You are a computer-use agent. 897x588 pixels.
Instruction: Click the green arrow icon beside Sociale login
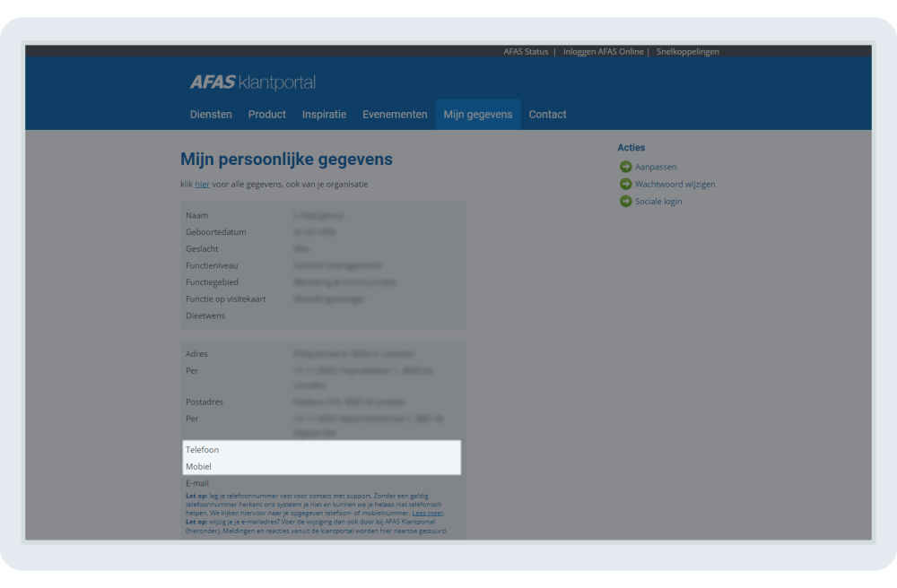click(x=625, y=201)
